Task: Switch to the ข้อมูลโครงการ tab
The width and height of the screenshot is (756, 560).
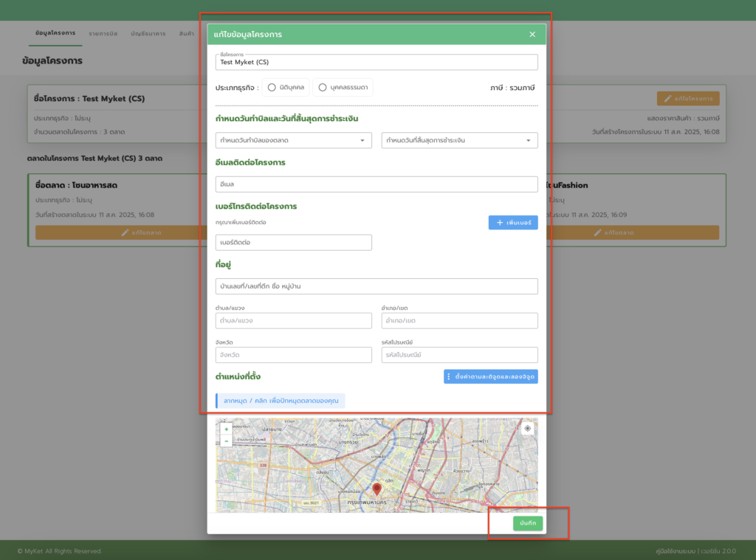Action: coord(55,33)
